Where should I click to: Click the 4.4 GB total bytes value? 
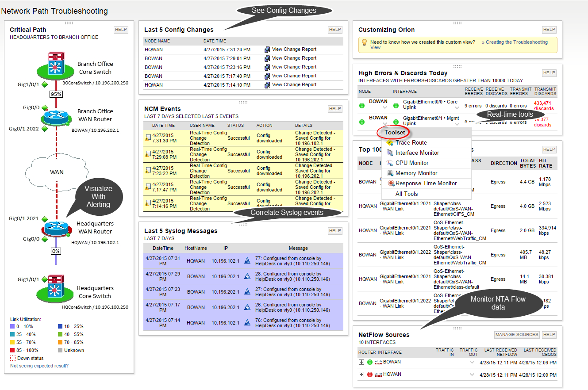[x=527, y=182]
